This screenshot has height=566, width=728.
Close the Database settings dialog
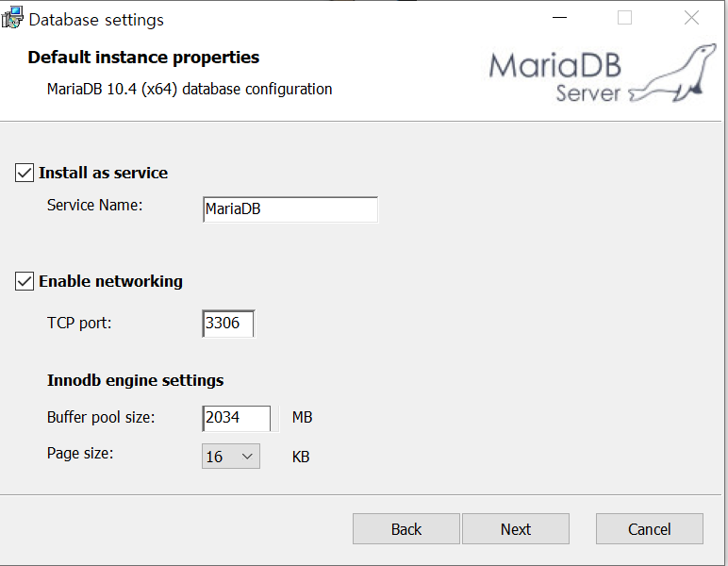click(692, 18)
